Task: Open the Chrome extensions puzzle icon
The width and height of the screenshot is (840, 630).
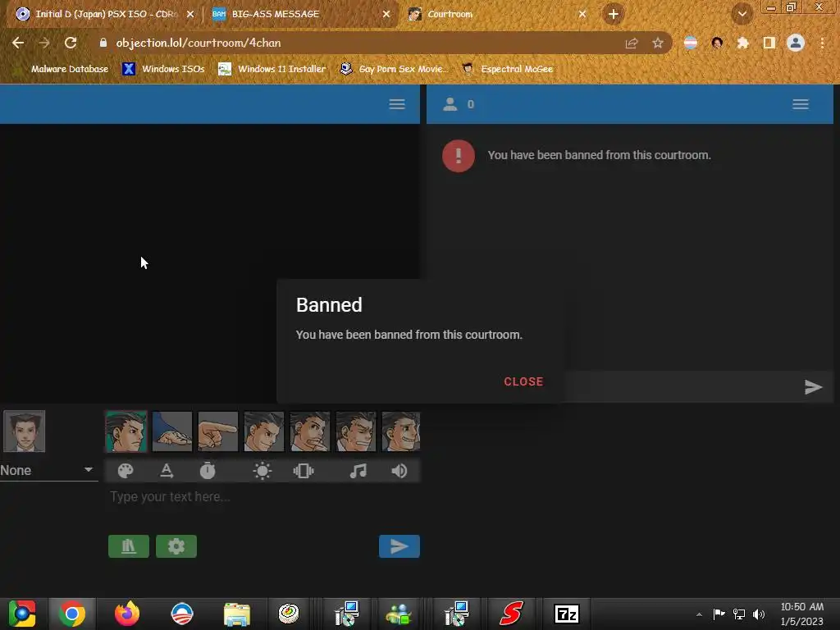Action: (743, 43)
